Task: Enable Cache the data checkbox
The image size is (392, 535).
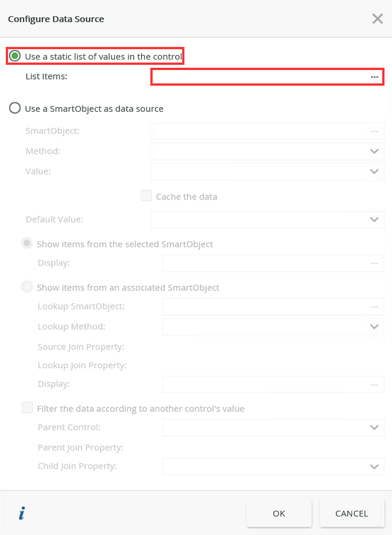Action: 146,196
